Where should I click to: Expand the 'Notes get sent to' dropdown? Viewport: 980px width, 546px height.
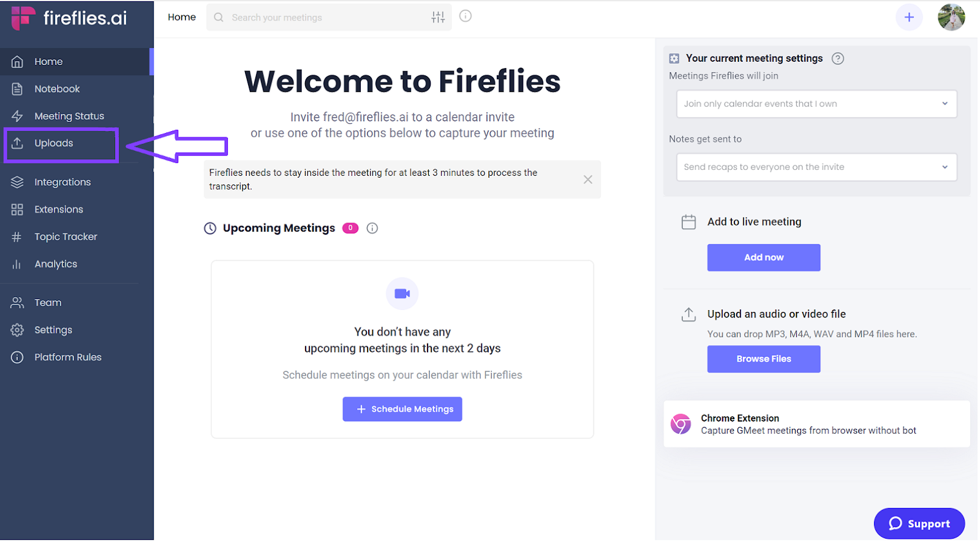[x=816, y=167]
